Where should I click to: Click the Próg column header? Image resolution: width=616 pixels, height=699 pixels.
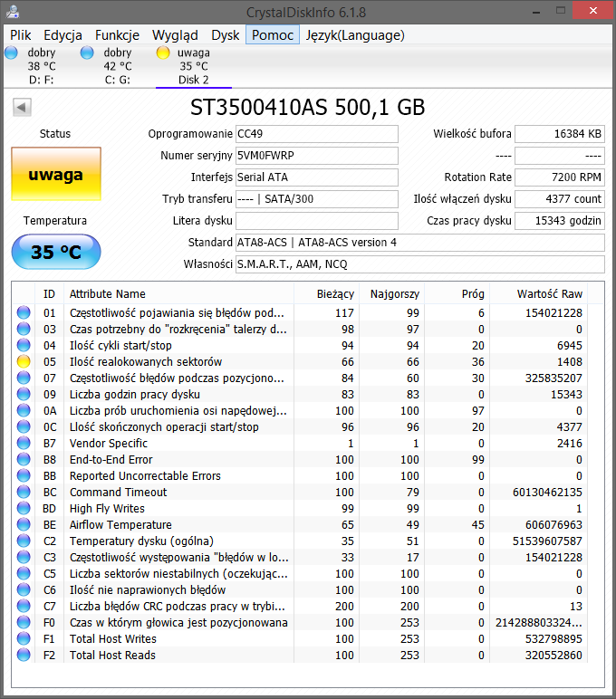pos(457,293)
